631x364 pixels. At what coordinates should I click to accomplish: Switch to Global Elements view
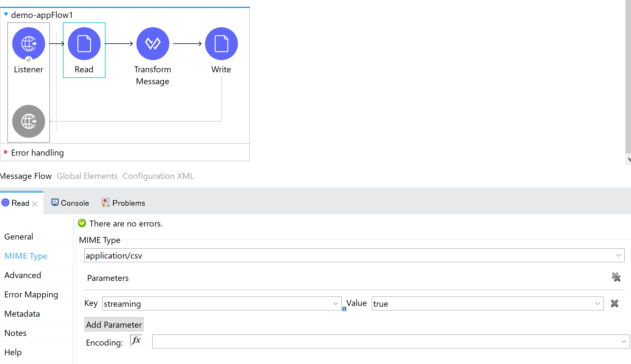click(x=87, y=176)
